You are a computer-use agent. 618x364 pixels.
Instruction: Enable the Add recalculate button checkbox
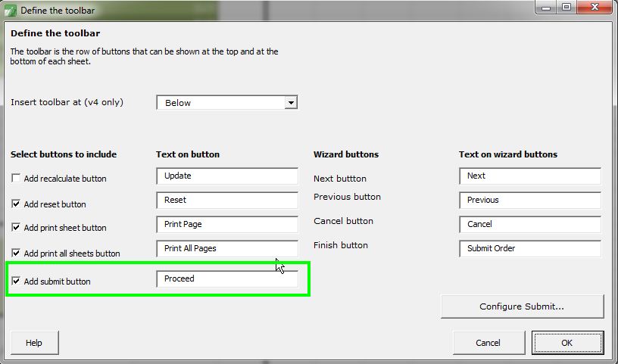[16, 178]
